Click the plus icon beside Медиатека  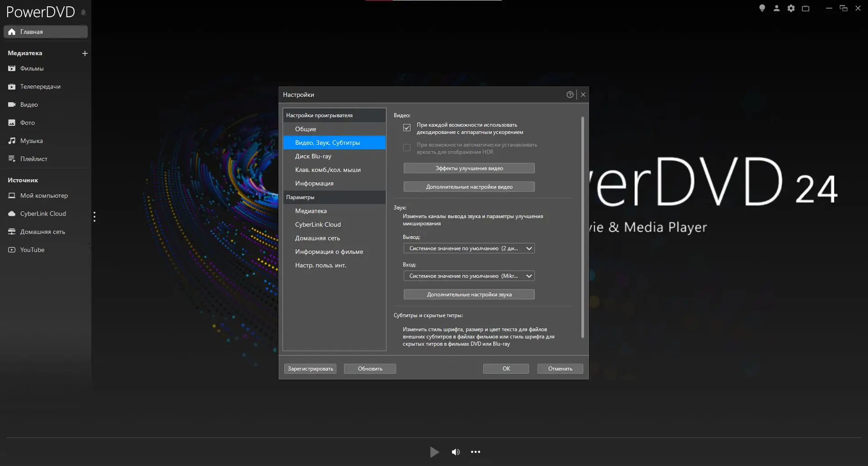pyautogui.click(x=85, y=53)
